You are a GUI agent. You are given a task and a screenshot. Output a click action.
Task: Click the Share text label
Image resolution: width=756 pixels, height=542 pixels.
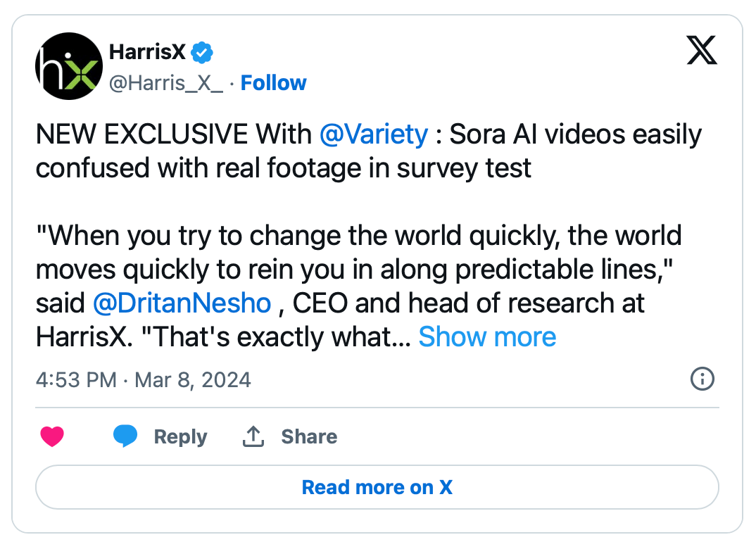[309, 437]
